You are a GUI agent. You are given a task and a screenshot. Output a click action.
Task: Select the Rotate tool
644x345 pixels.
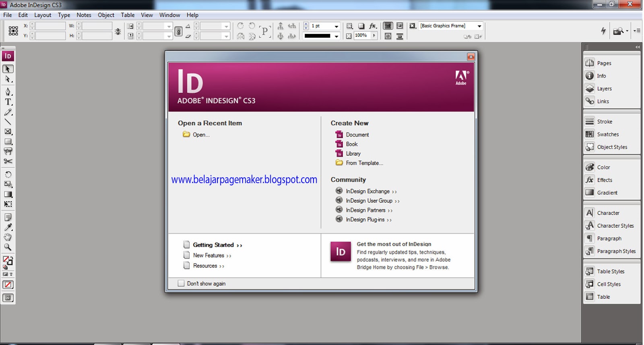pos(8,175)
